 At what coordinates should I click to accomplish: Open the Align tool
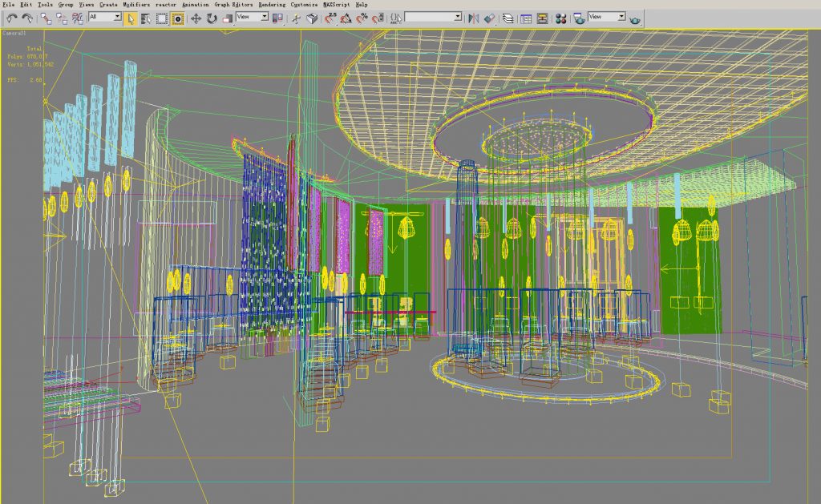tap(490, 16)
